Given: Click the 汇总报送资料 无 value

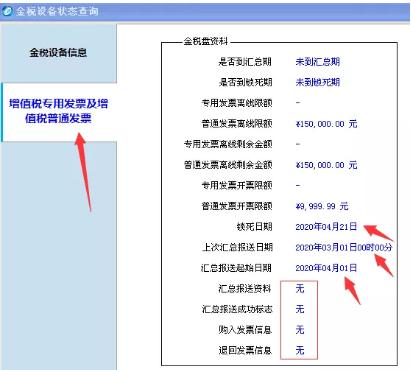Looking at the screenshot, I should click(300, 288).
